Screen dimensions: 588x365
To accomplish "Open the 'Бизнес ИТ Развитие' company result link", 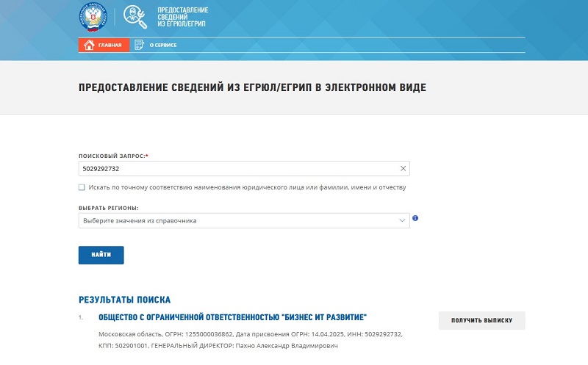I will pos(232,317).
